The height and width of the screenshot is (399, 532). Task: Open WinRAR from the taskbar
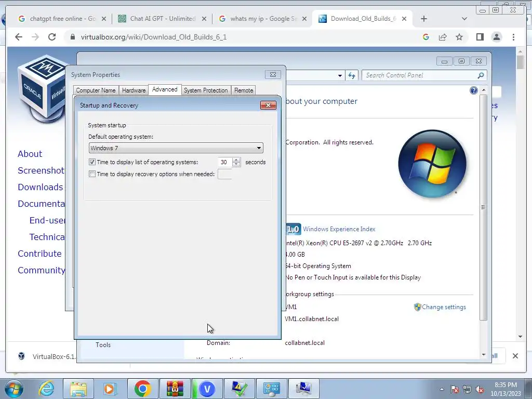pyautogui.click(x=175, y=389)
